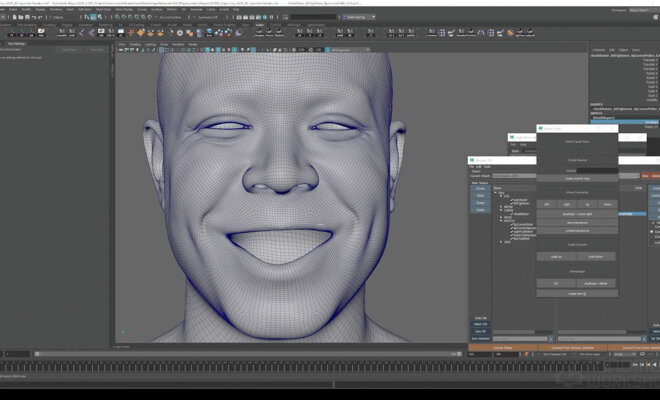
Task: Select by component type mode icon
Action: [x=100, y=17]
